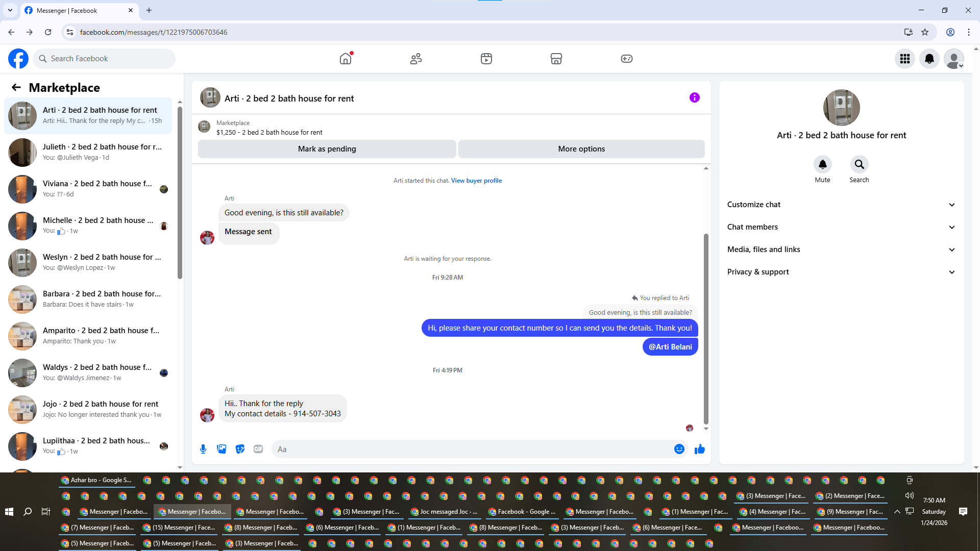
Task: Expand Privacy & support section
Action: tap(841, 272)
